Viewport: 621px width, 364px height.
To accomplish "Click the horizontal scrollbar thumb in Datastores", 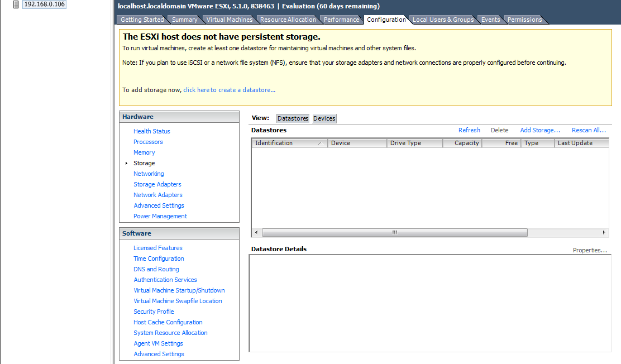I will pyautogui.click(x=394, y=232).
